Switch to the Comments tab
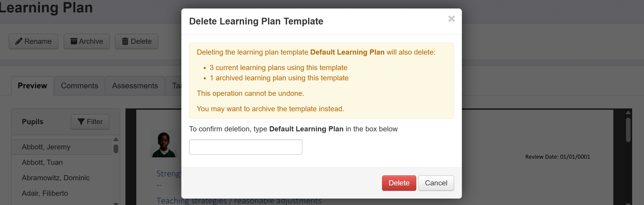Viewport: 644px width, 205px height. point(79,86)
